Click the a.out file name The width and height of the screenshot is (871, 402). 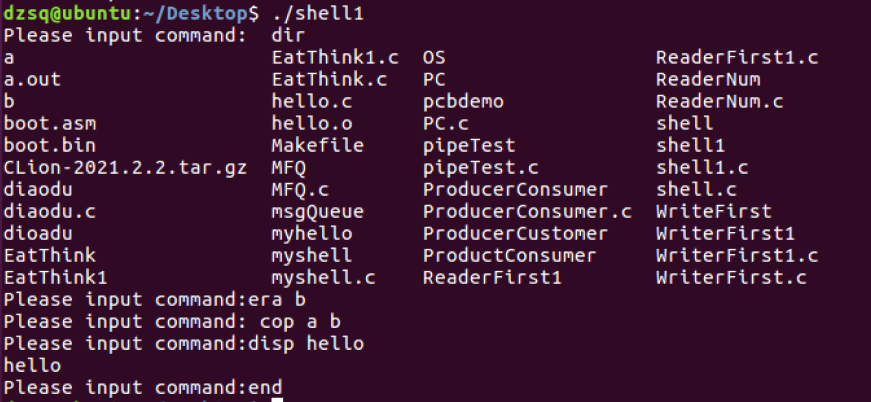[33, 79]
